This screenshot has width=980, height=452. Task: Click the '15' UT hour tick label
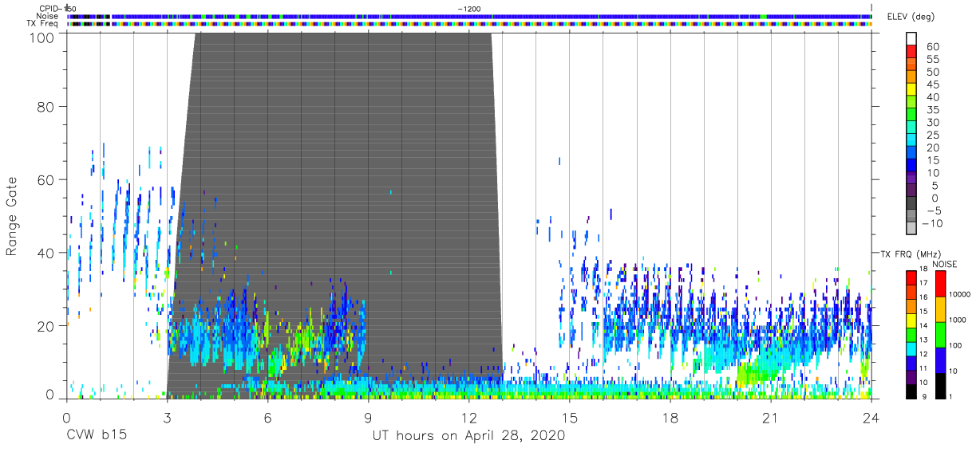[x=570, y=419]
